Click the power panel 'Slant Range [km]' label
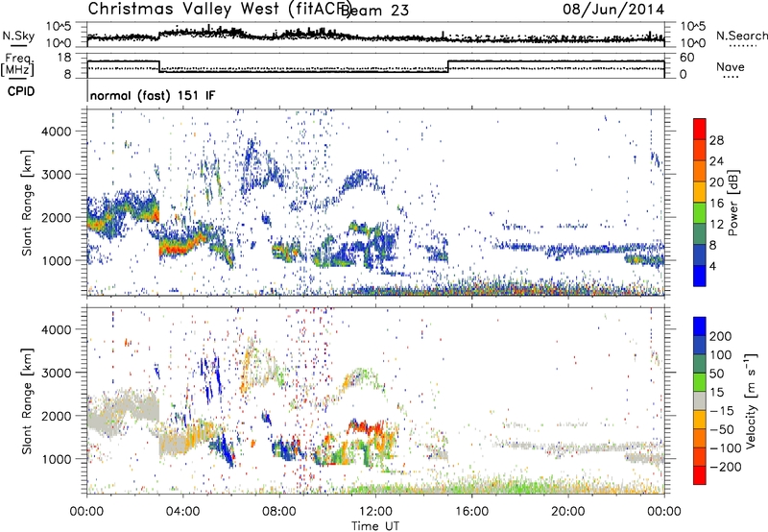Viewport: 768px width, 532px height. [27, 203]
